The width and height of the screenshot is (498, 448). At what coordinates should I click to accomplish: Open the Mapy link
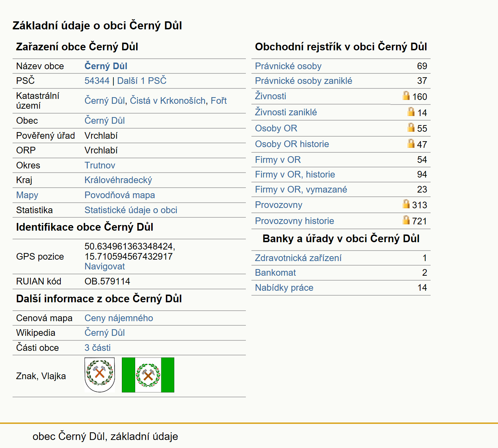click(x=27, y=195)
